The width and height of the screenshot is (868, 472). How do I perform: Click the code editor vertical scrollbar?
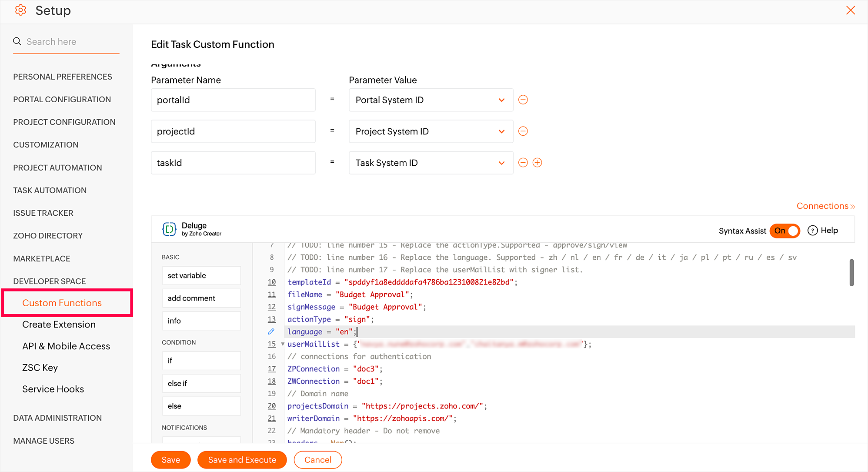click(851, 273)
